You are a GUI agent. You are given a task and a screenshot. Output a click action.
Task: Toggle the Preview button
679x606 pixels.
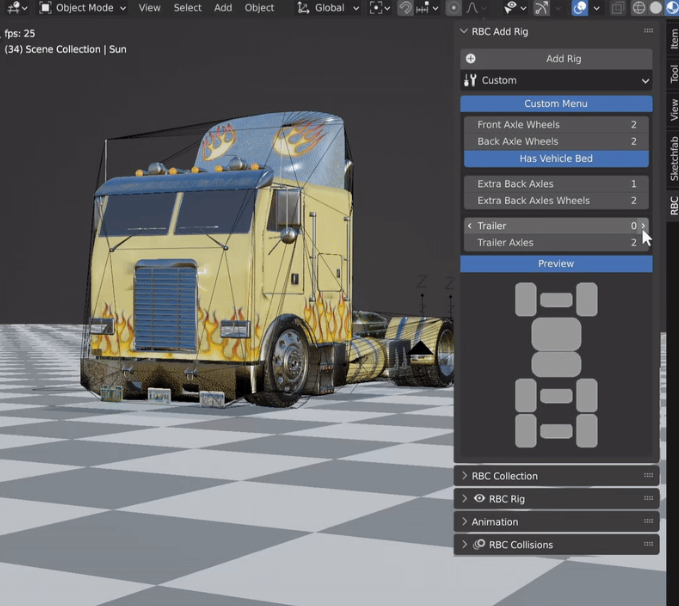[x=556, y=264]
